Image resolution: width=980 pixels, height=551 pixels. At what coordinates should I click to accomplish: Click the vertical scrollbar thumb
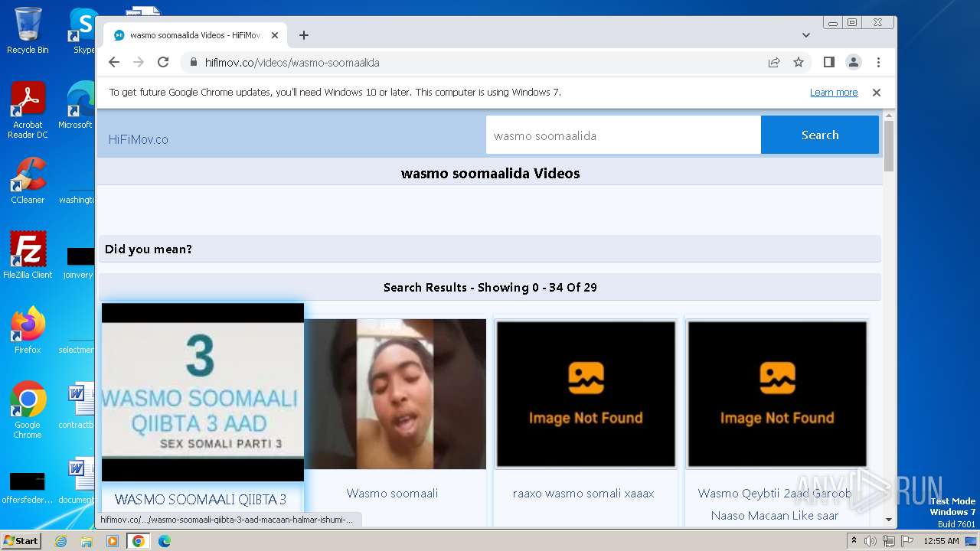[889, 145]
